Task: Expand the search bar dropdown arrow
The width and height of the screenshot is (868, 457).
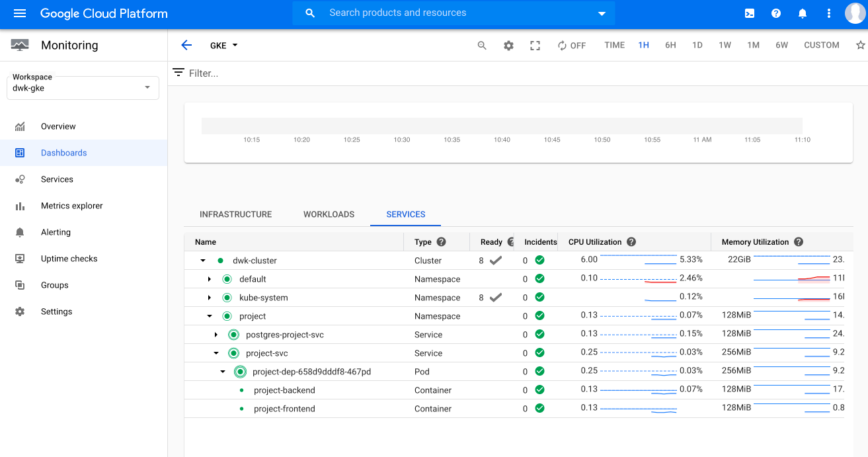Action: 602,13
